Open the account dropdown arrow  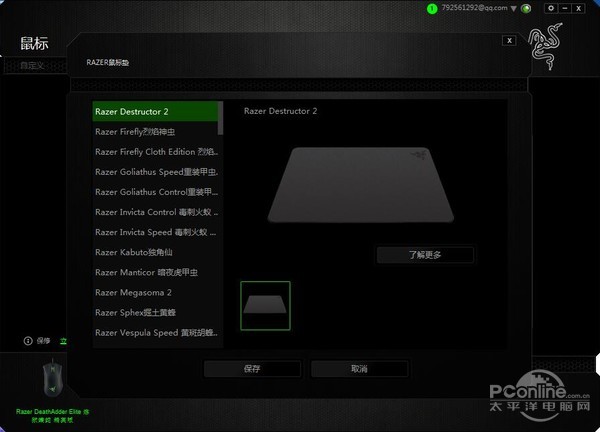[x=514, y=8]
